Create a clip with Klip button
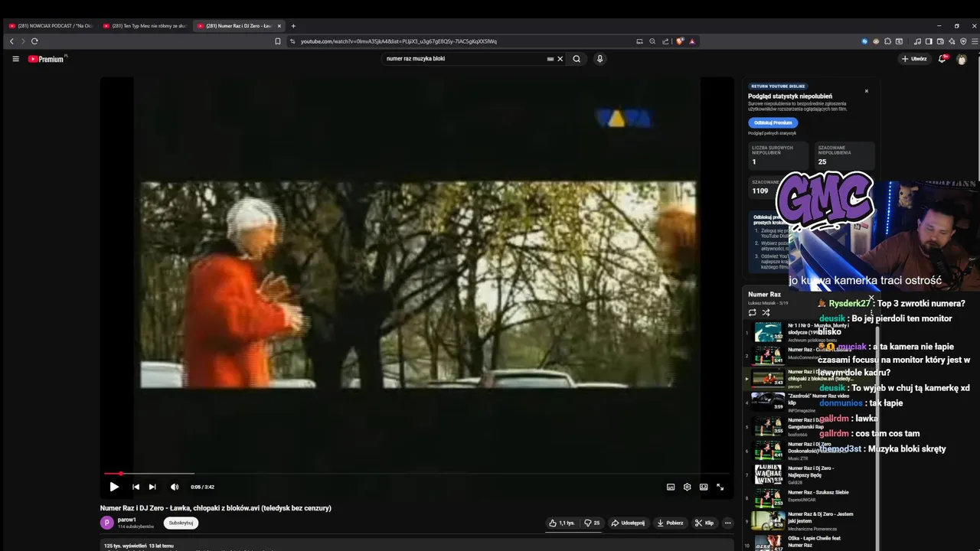The width and height of the screenshot is (980, 551). [x=704, y=523]
